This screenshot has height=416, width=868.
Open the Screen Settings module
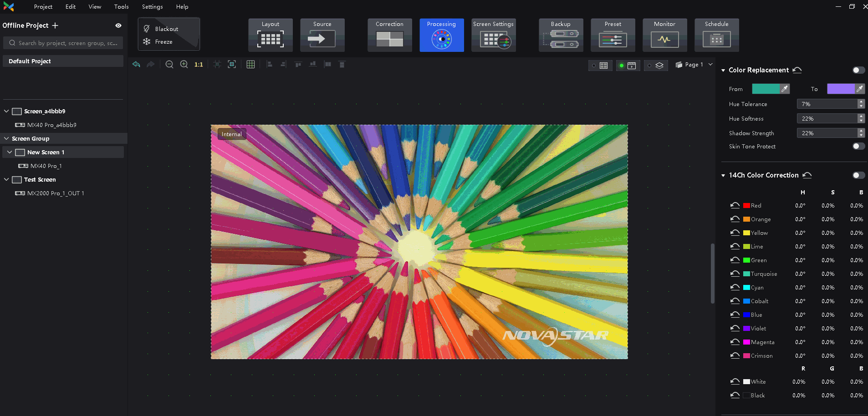(x=493, y=35)
